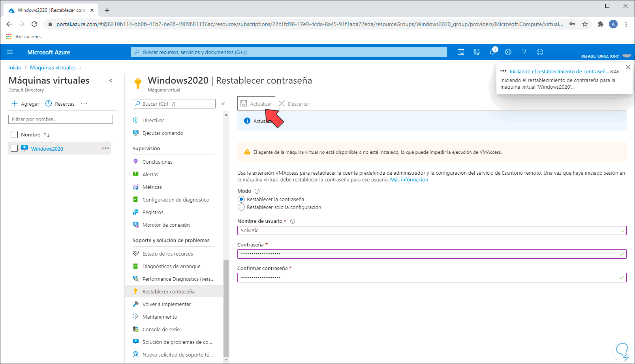Collapse the Máquinas virtuales list panel
Image resolution: width=635 pixels, height=364 pixels.
(x=111, y=80)
